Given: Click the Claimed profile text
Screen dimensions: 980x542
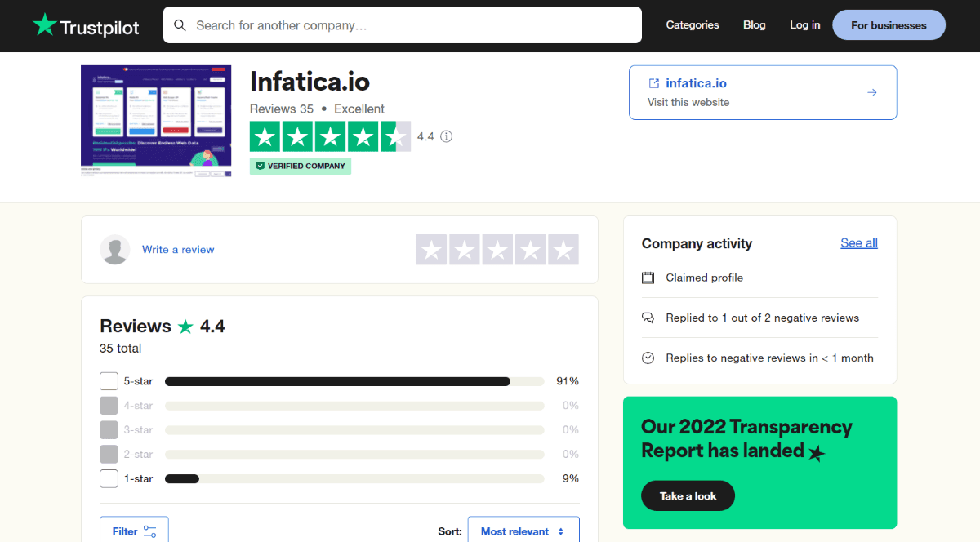Looking at the screenshot, I should tap(704, 278).
